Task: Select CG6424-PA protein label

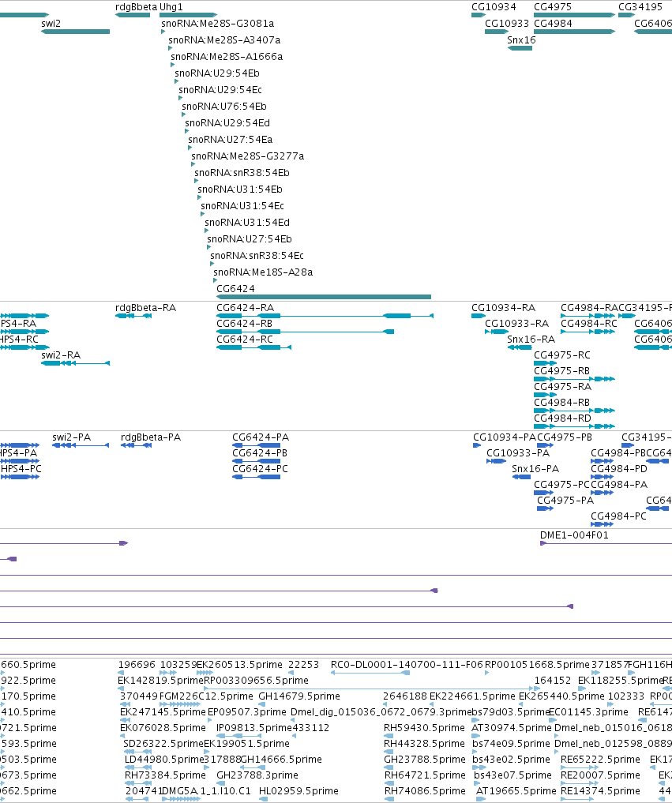Action: click(x=261, y=437)
